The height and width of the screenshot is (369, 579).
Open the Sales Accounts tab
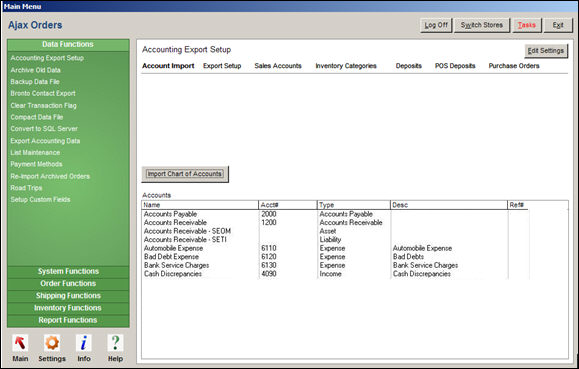(278, 66)
